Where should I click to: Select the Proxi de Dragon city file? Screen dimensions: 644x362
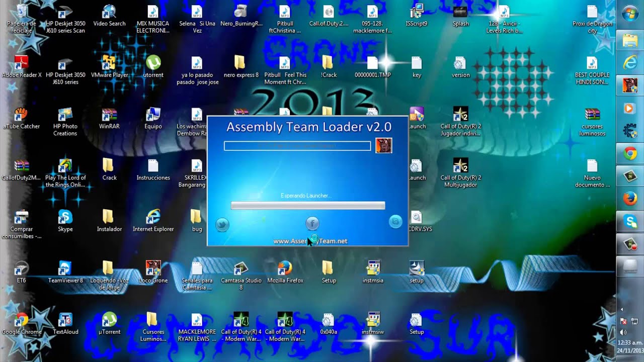tap(592, 20)
